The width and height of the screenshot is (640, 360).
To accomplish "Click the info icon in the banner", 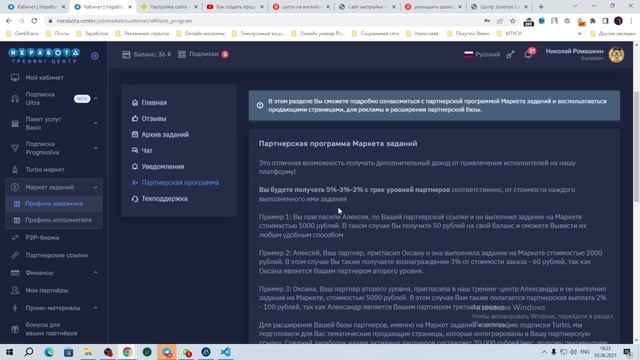I will (x=260, y=105).
